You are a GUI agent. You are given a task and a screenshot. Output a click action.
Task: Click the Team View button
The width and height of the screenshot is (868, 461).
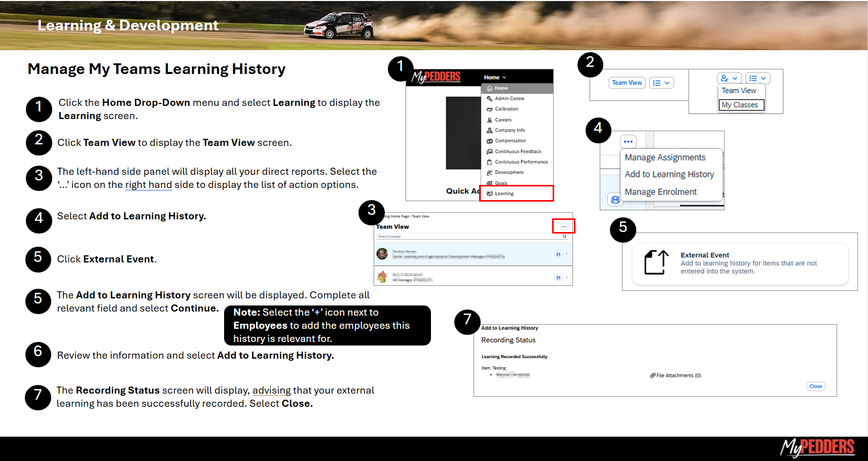tap(627, 83)
